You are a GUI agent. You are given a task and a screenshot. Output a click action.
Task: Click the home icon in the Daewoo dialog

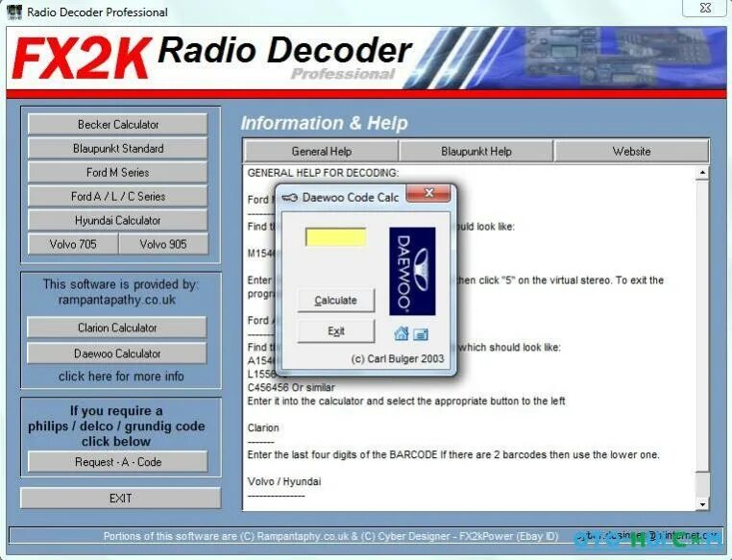click(x=401, y=333)
